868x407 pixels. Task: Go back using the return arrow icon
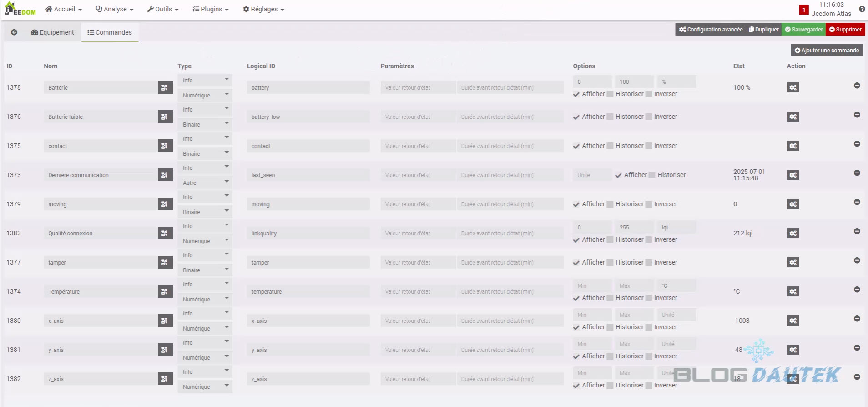14,32
